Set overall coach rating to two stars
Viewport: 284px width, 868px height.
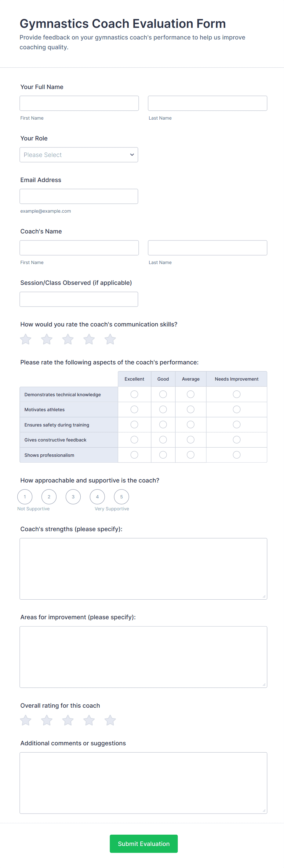point(47,721)
